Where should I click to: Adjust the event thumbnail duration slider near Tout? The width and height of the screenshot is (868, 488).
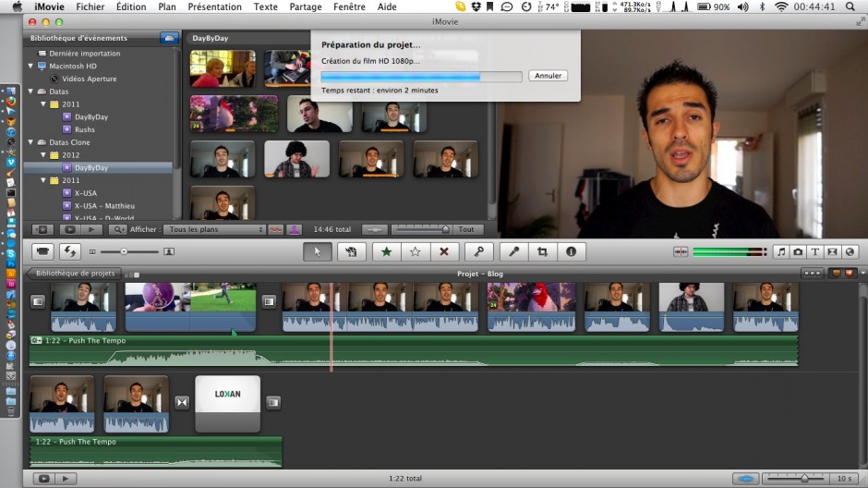(421, 229)
